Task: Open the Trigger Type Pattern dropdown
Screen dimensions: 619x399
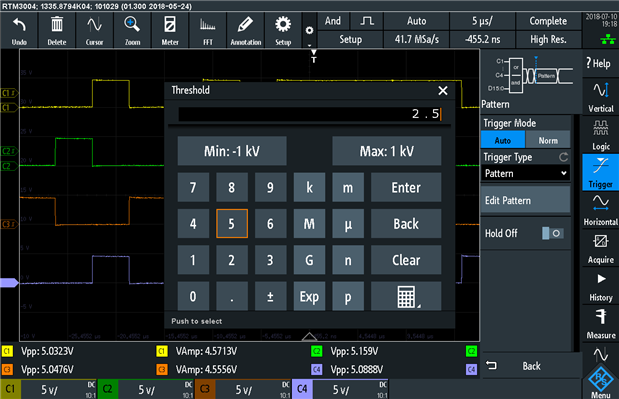Action: point(525,173)
